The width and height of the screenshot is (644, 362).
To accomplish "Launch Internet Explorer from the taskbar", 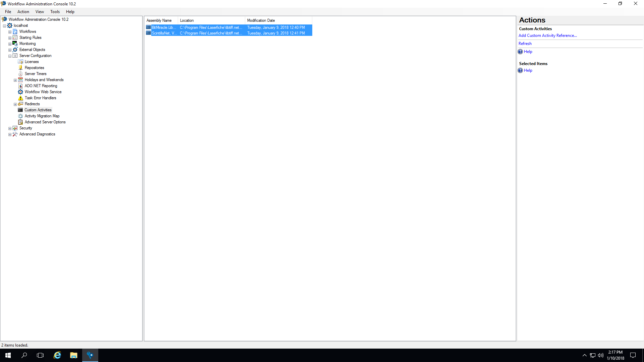I will coord(57,355).
